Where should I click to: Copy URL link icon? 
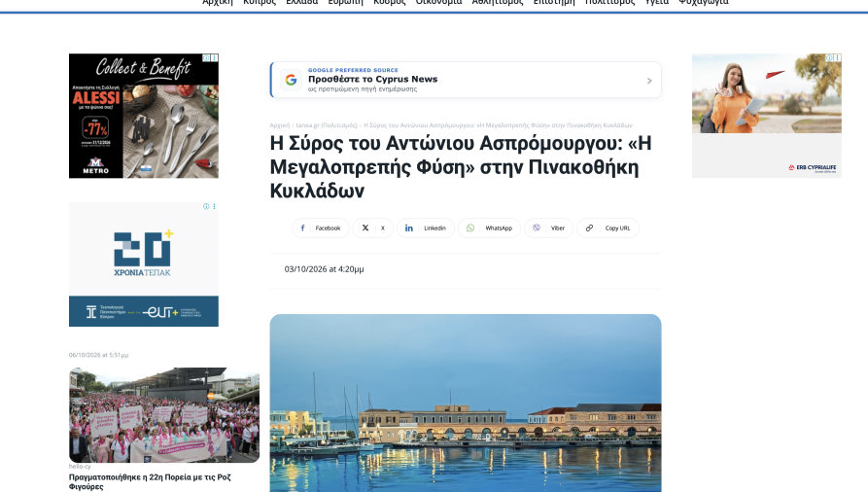pyautogui.click(x=590, y=228)
